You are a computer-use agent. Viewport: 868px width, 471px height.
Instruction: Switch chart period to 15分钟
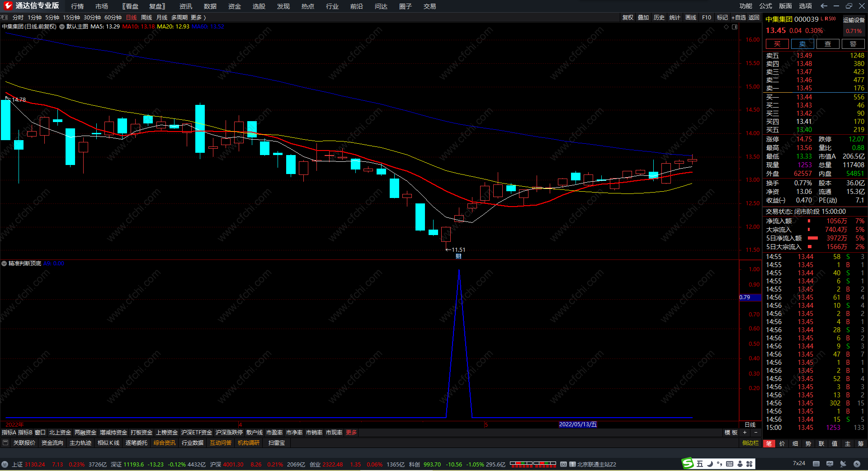coord(71,18)
